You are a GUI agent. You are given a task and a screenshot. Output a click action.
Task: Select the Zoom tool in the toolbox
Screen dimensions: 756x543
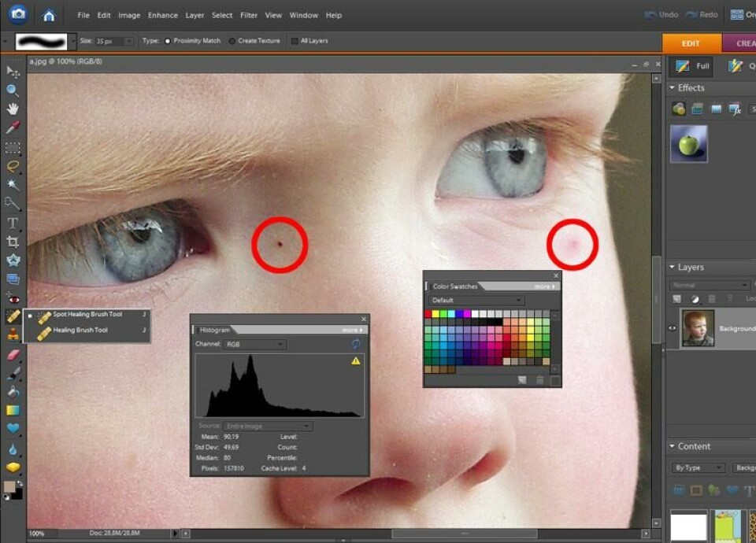[13, 90]
